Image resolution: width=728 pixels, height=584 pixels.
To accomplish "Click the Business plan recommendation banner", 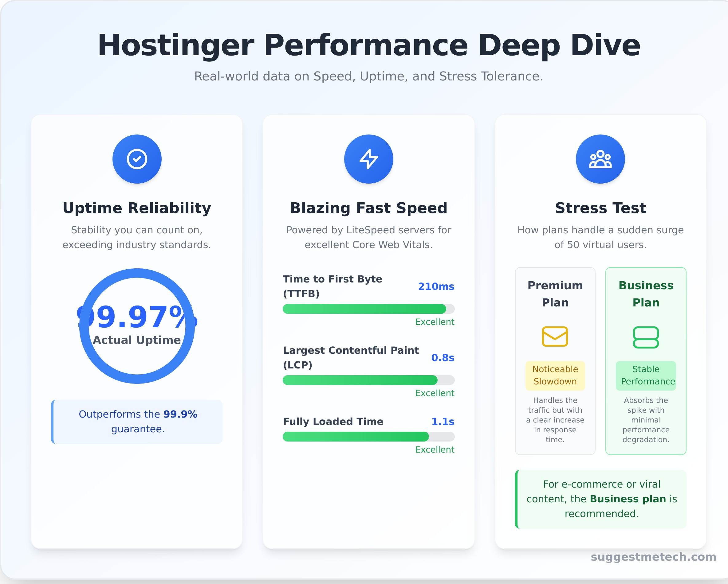I will point(600,499).
